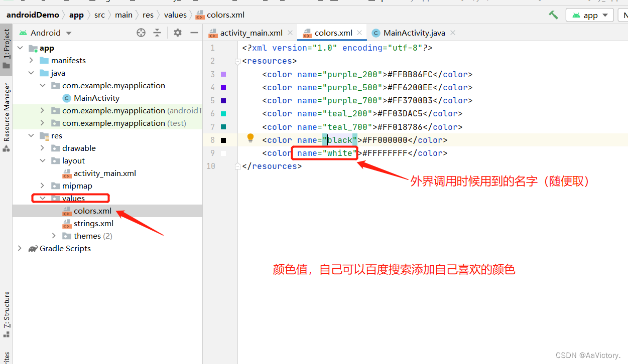Click src in the breadcrumb bar
The width and height of the screenshot is (628, 364).
pyautogui.click(x=99, y=15)
